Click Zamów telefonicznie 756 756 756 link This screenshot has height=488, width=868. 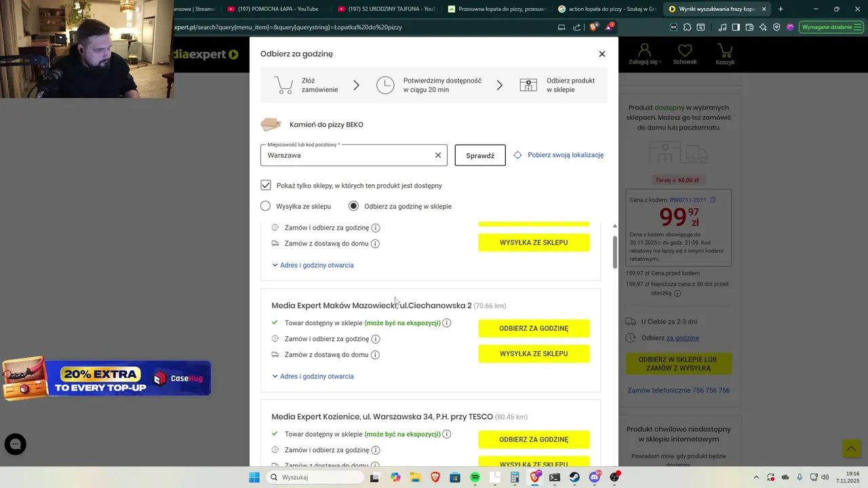pyautogui.click(x=678, y=390)
